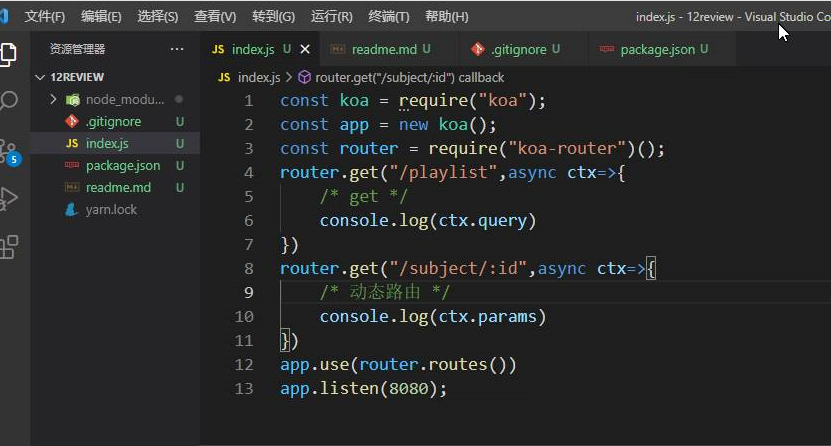This screenshot has height=446, width=831.
Task: Open the 查看(V) menu
Action: pos(215,17)
